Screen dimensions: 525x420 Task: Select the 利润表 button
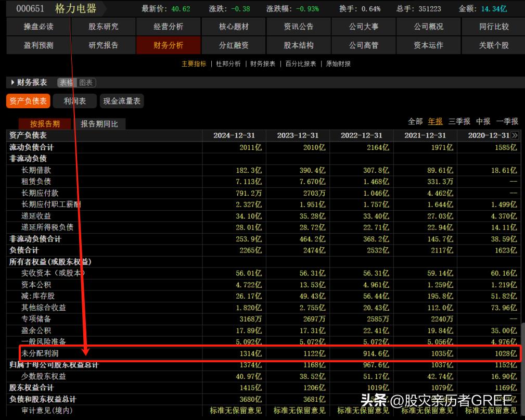[74, 101]
